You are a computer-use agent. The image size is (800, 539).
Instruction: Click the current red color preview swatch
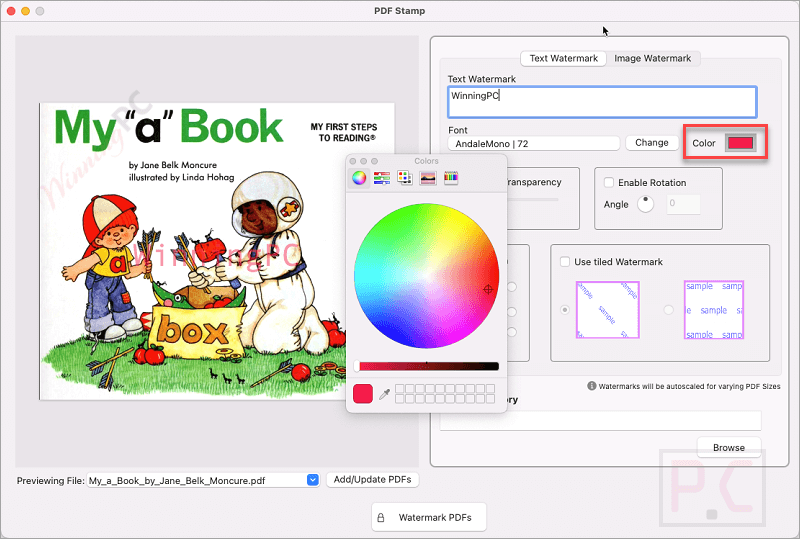[363, 394]
